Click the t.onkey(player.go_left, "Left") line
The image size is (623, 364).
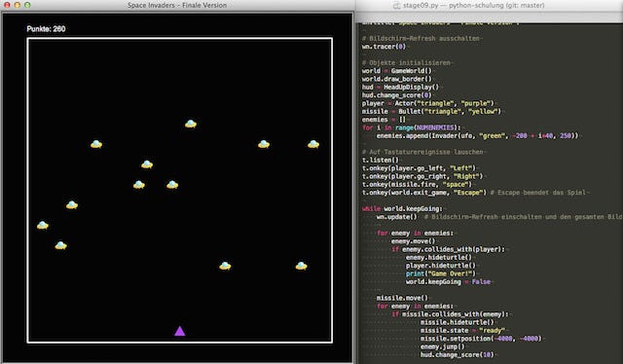(419, 168)
